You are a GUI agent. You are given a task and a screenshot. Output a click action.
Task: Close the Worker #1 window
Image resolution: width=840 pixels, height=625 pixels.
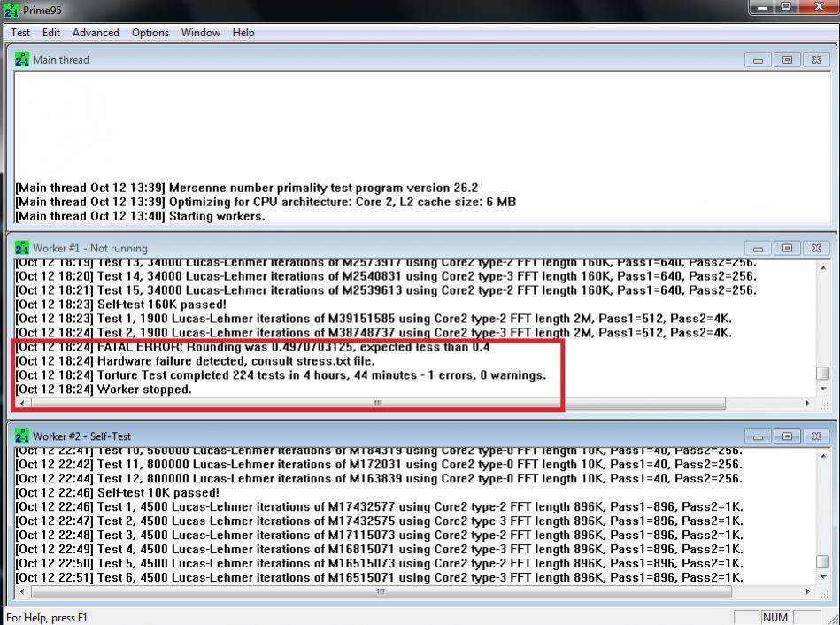[x=816, y=248]
